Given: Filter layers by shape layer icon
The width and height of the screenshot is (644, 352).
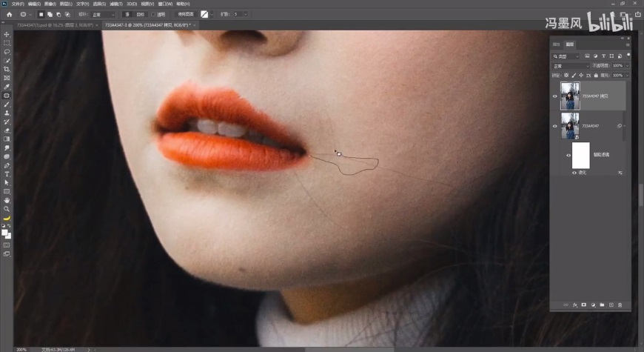Looking at the screenshot, I should coord(611,56).
